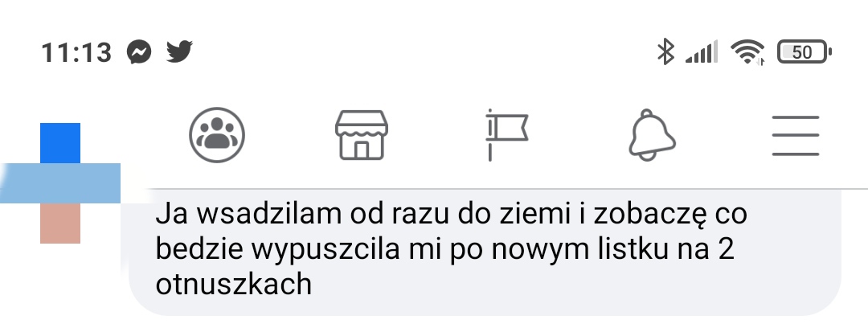Tap the cellular signal bars indicator
The image size is (868, 324).
tap(702, 52)
